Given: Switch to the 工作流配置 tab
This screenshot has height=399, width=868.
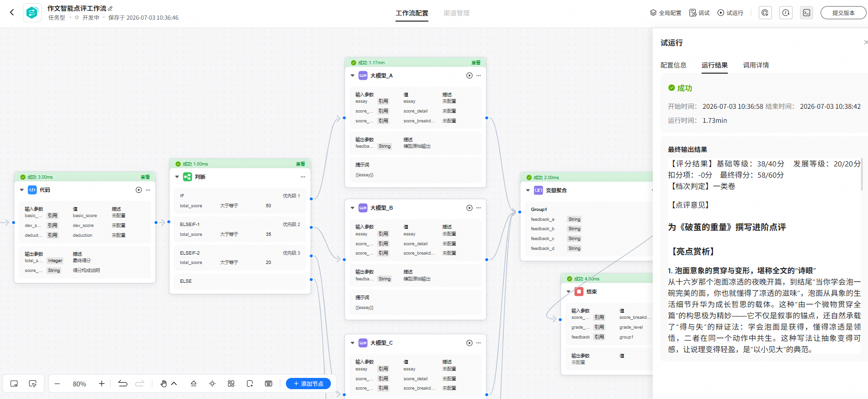Looking at the screenshot, I should (412, 13).
